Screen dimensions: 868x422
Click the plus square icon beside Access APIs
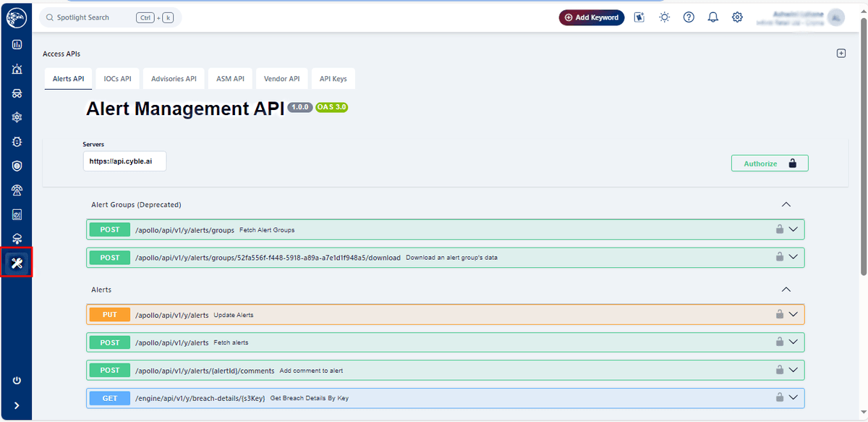pyautogui.click(x=841, y=54)
